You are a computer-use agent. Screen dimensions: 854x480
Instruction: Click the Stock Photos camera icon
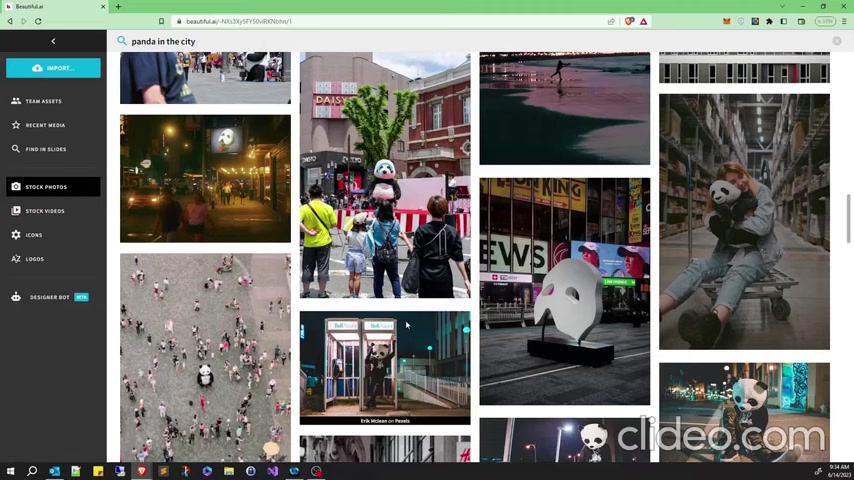click(16, 186)
